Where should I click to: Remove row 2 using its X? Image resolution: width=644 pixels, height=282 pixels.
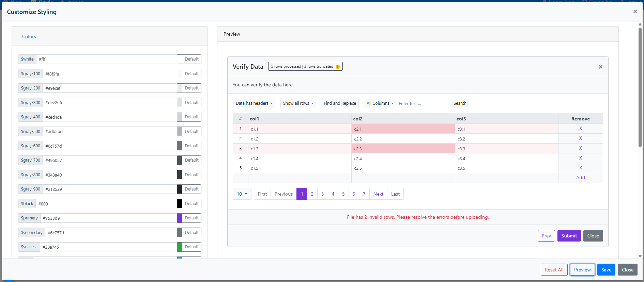580,138
